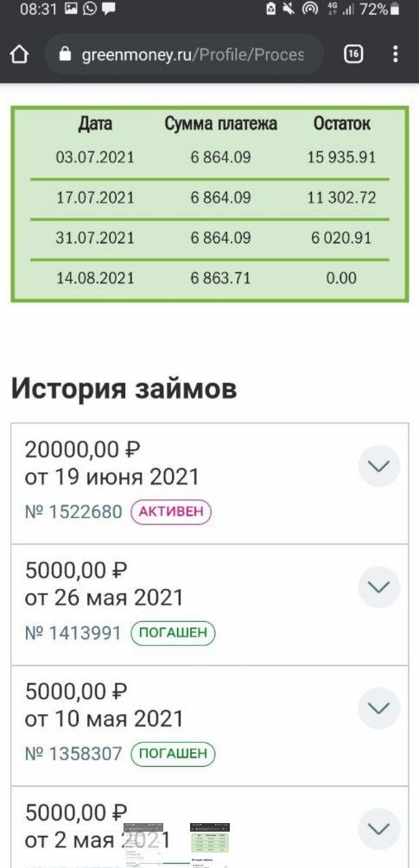Tap the gallery notification icon
This screenshot has width=419, height=868.
(x=71, y=9)
